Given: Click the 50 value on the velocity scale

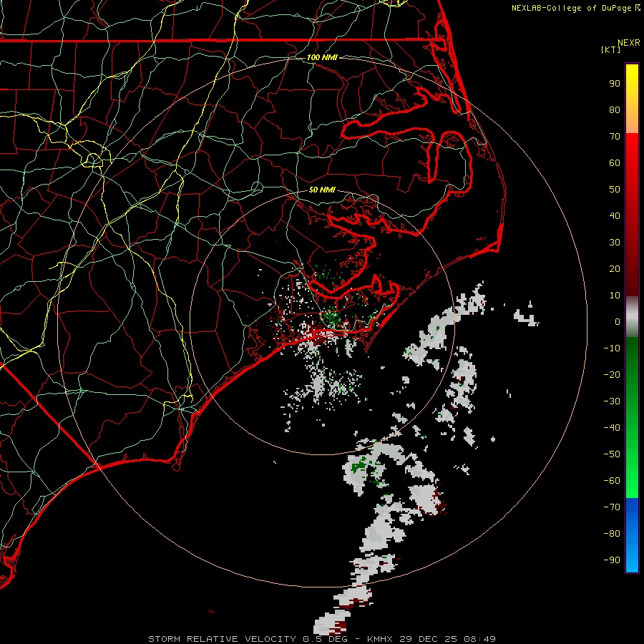Looking at the screenshot, I should [615, 190].
